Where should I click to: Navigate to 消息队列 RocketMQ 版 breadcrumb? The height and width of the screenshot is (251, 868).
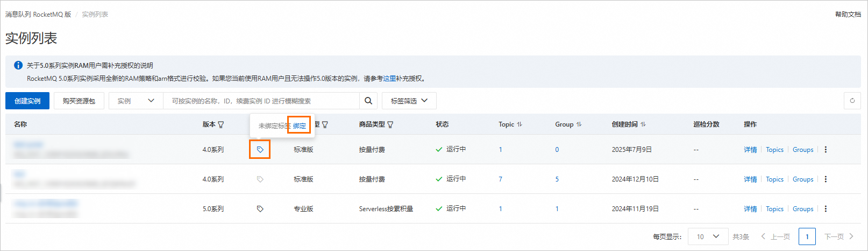(x=38, y=15)
